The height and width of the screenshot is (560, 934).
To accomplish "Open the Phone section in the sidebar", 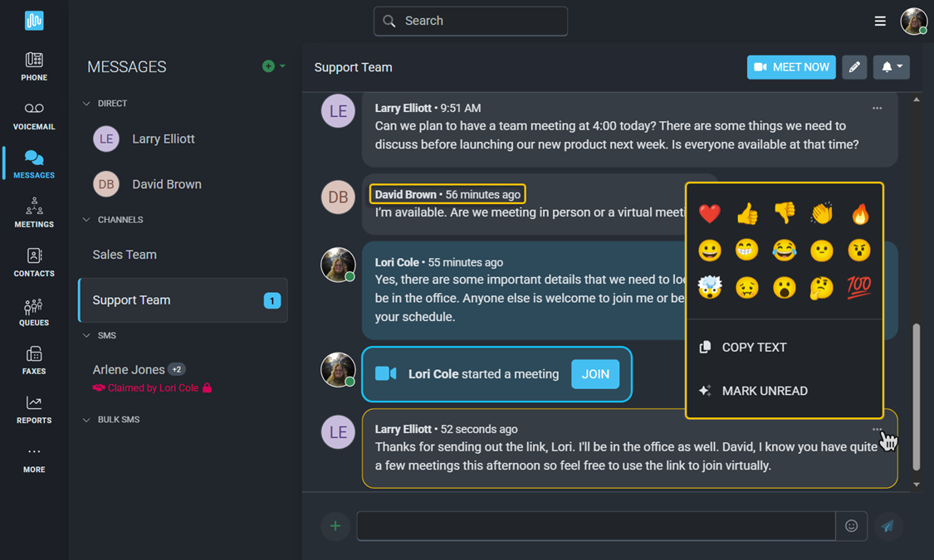I will click(34, 66).
